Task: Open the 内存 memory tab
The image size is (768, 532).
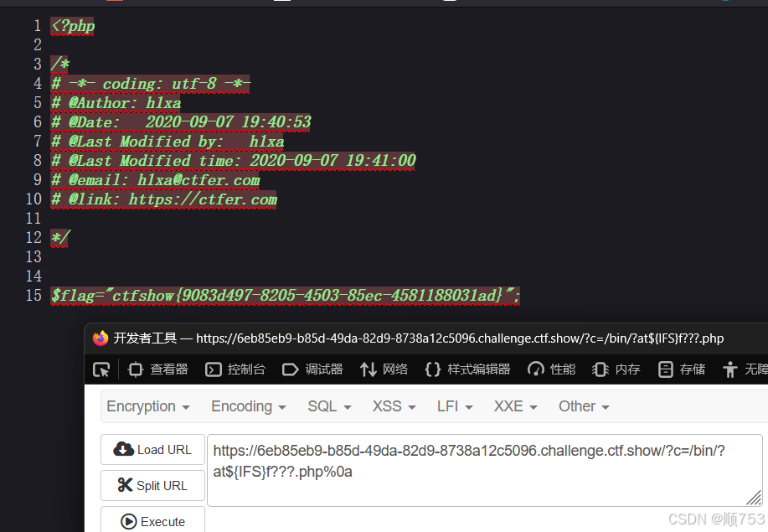Action: pyautogui.click(x=616, y=369)
